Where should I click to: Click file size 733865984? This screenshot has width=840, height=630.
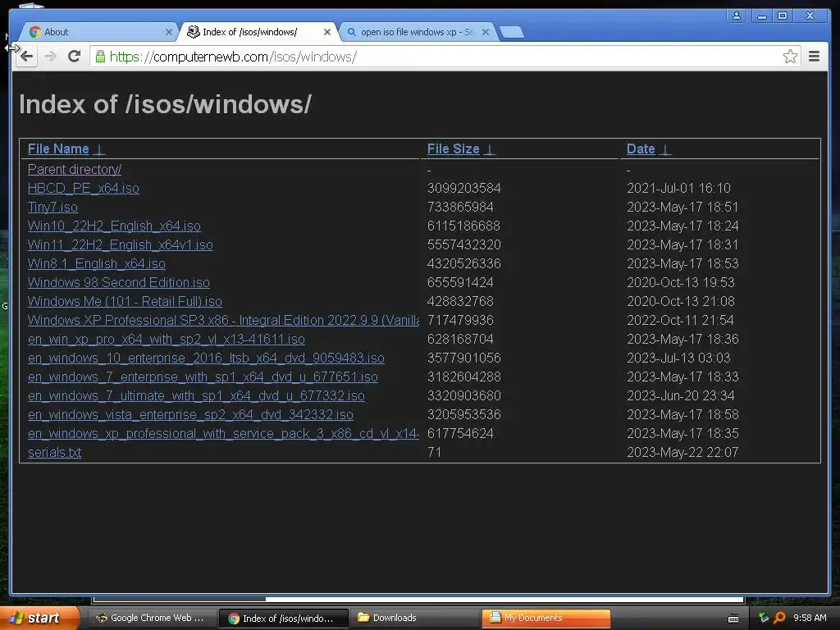(460, 207)
